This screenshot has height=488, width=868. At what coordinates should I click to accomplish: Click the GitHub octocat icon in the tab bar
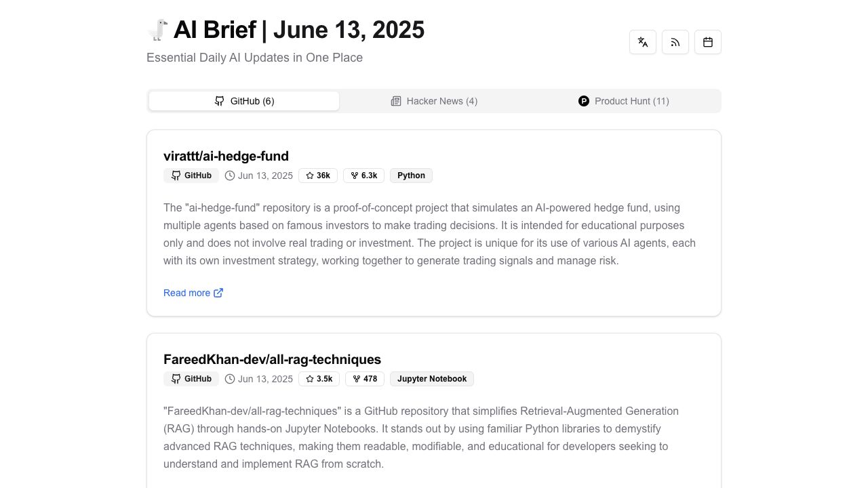pos(220,101)
